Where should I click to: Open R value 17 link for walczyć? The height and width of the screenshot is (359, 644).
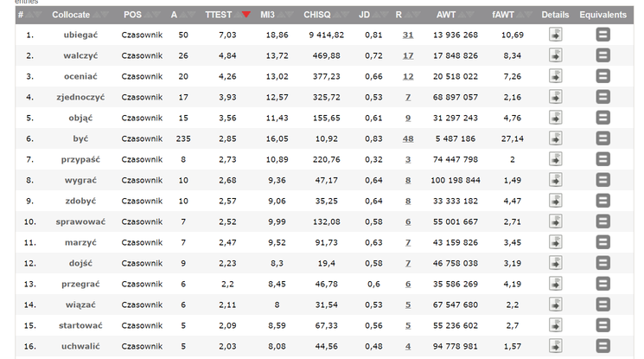click(x=408, y=55)
